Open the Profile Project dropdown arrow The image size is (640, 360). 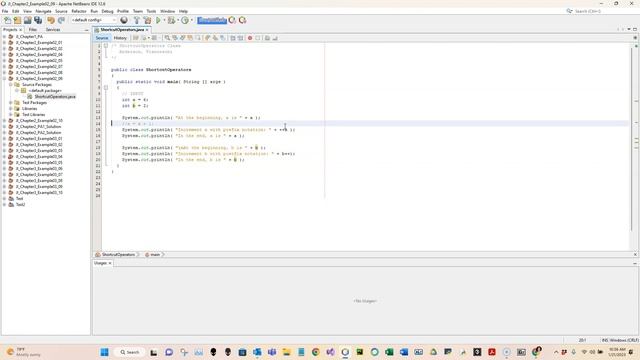pyautogui.click(x=192, y=20)
